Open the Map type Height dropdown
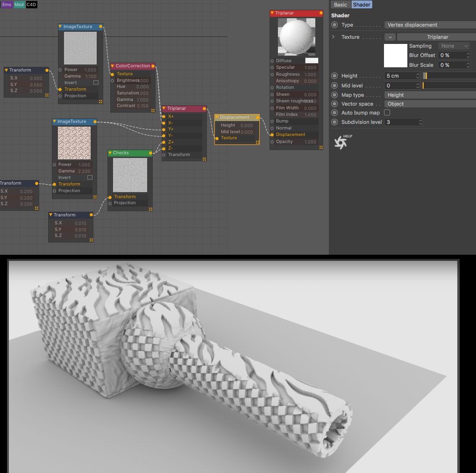The image size is (476, 473). pyautogui.click(x=430, y=95)
